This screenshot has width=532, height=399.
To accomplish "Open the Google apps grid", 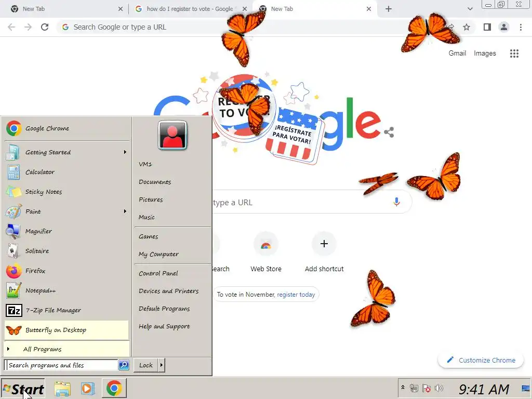I will [x=514, y=54].
